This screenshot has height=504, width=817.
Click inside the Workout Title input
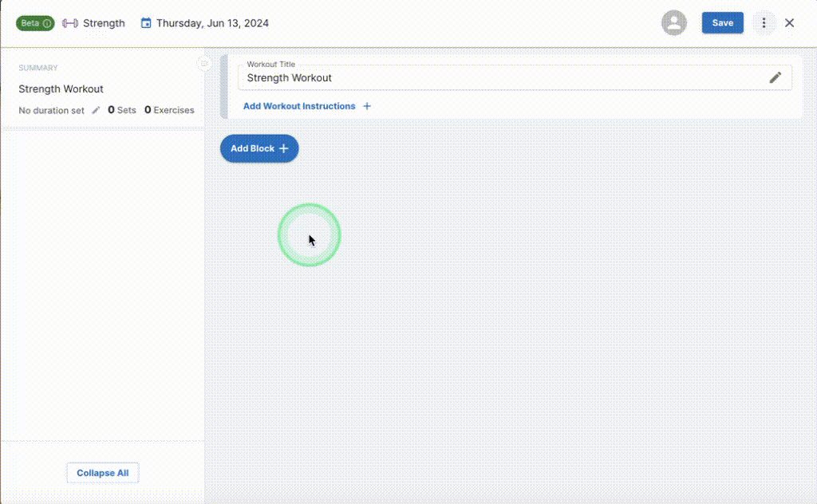point(399,78)
